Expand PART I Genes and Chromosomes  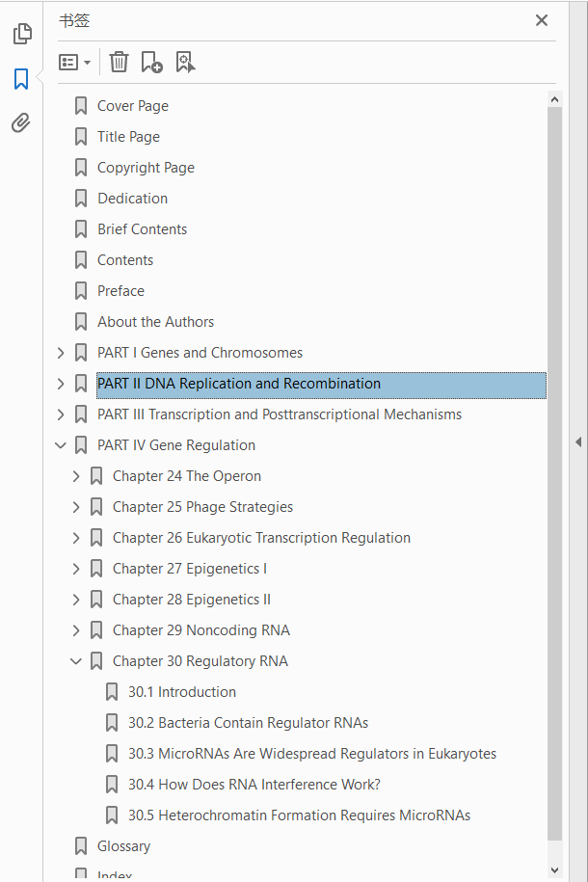(62, 353)
